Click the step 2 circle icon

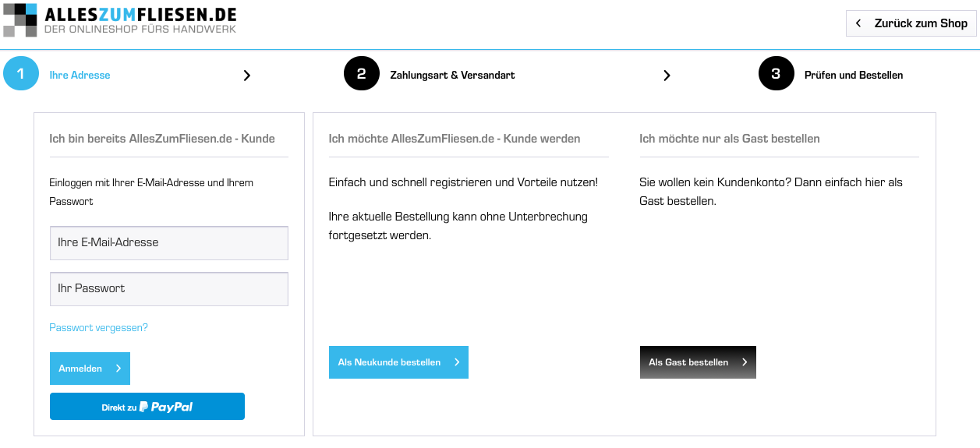tap(362, 74)
